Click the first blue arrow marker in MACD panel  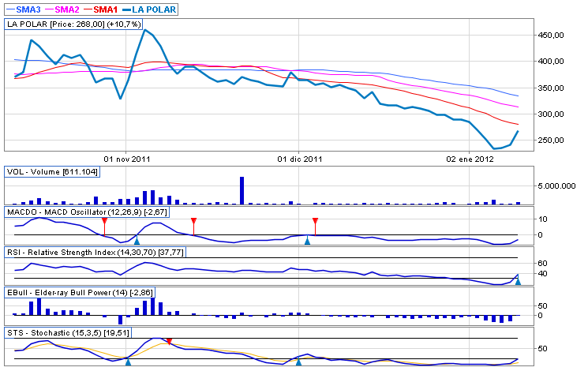tap(137, 240)
